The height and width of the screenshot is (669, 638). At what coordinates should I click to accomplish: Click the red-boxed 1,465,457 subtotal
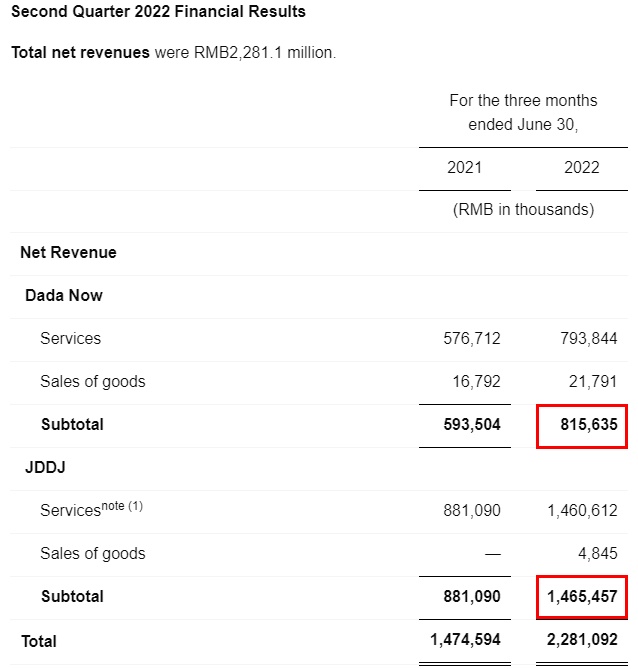[x=581, y=597]
